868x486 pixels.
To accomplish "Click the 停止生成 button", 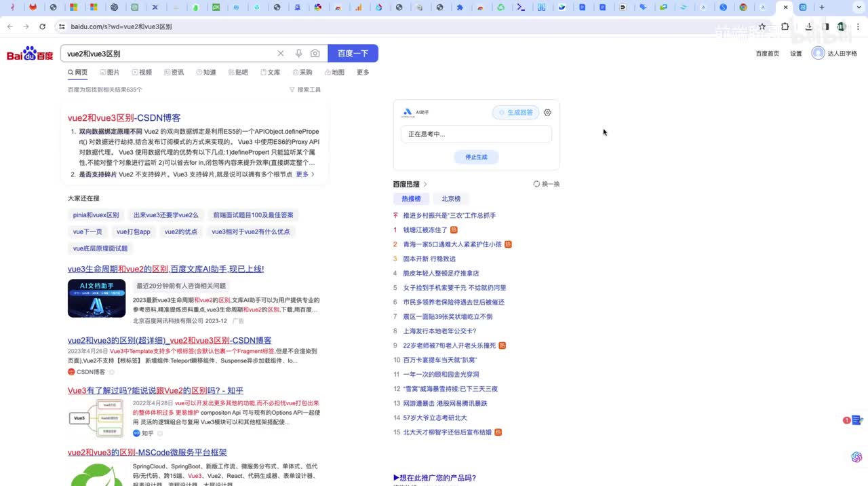I will (x=476, y=157).
